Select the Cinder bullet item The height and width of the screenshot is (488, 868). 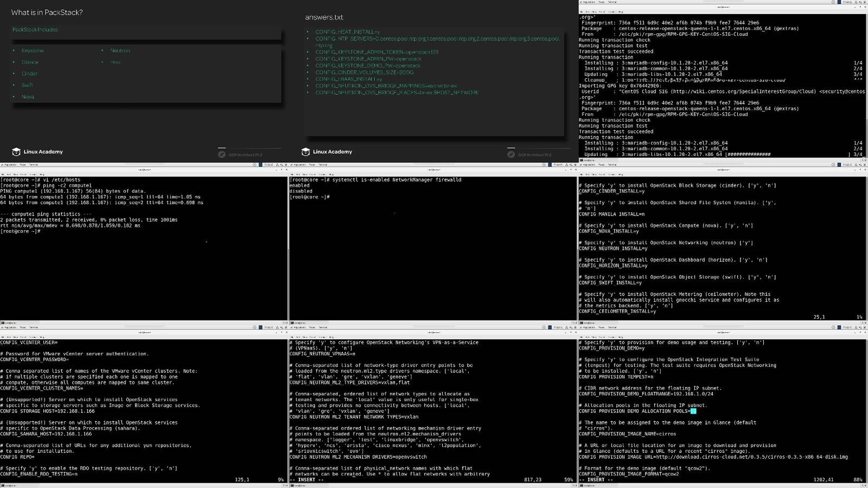click(30, 74)
